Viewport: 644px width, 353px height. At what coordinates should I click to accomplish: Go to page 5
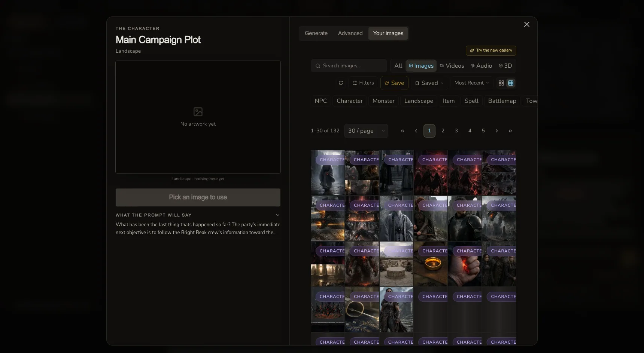tap(483, 131)
